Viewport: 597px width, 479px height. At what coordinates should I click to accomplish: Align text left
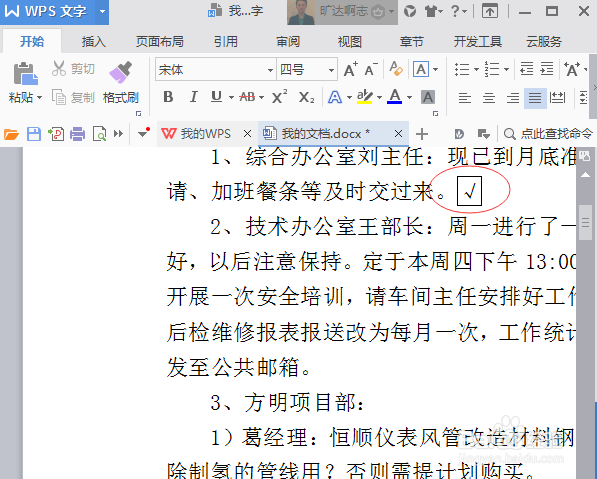(465, 98)
